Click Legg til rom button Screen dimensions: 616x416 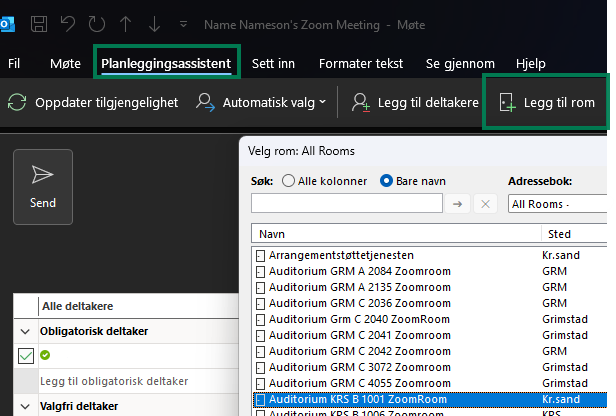click(x=547, y=103)
